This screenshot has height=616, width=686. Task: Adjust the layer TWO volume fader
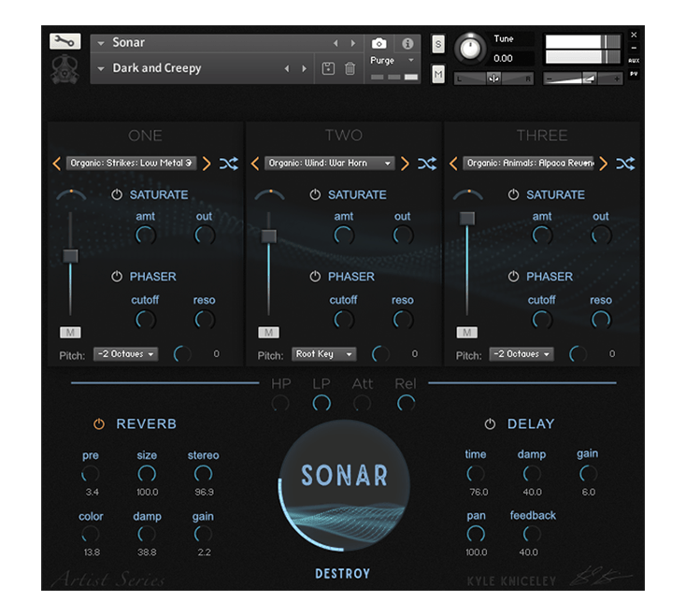268,236
